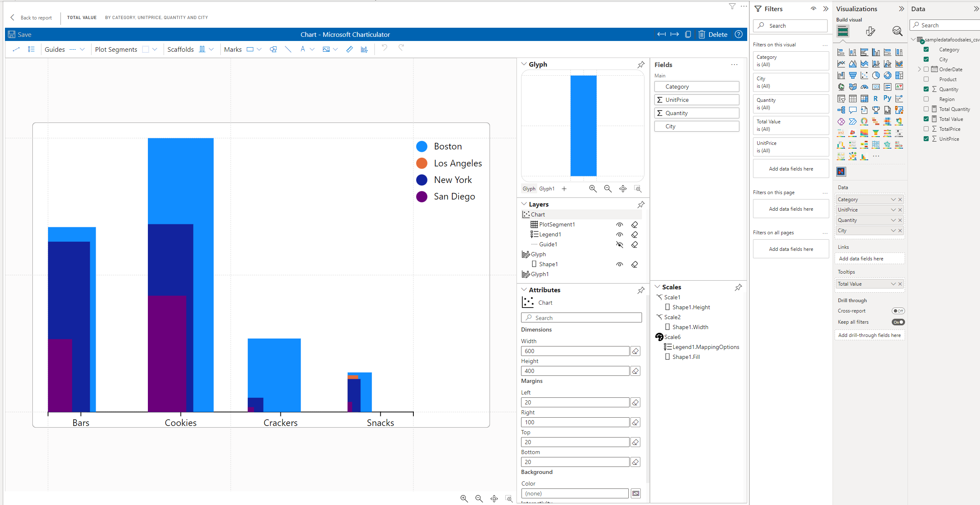Select Legend1 in the Layers list
Image resolution: width=980 pixels, height=505 pixels.
(x=550, y=235)
